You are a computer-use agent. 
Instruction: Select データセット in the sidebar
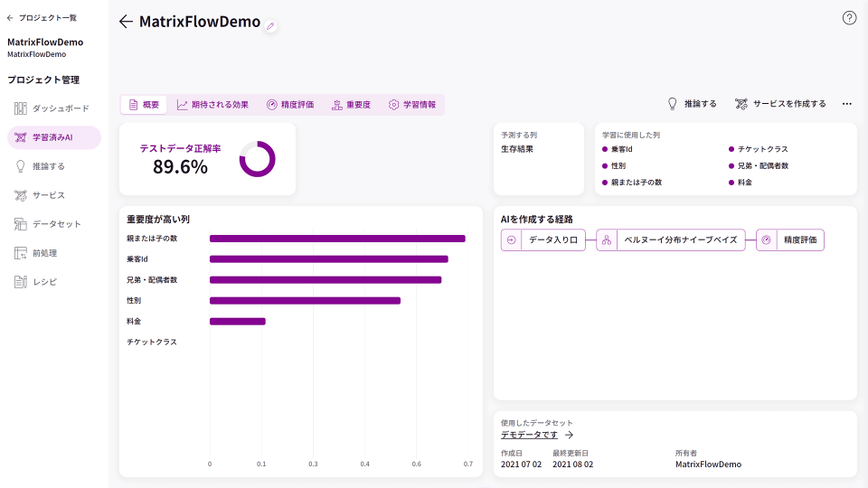point(54,224)
